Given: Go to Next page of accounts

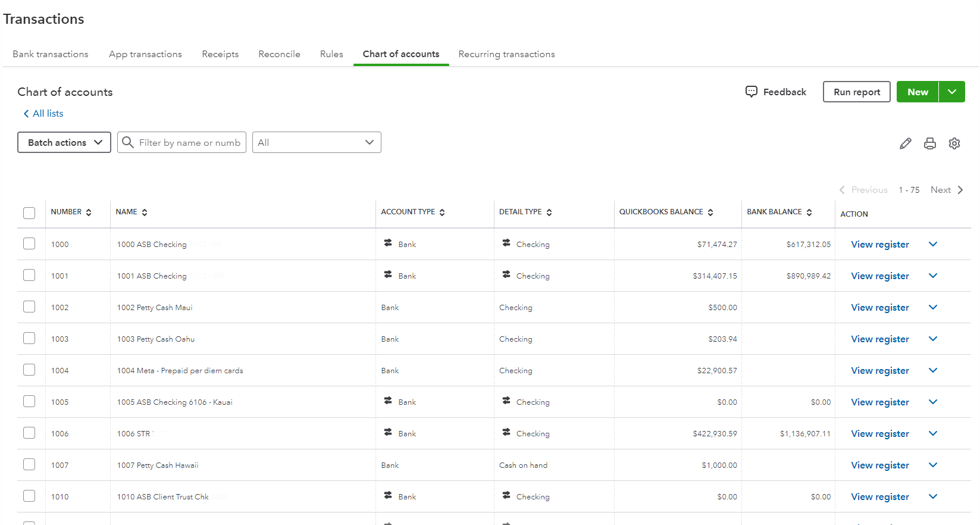Looking at the screenshot, I should (946, 190).
